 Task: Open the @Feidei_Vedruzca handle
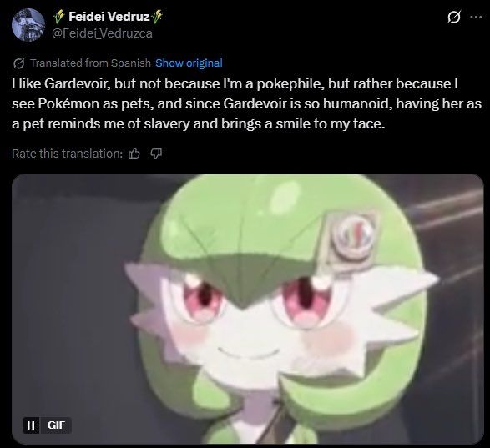pos(102,33)
